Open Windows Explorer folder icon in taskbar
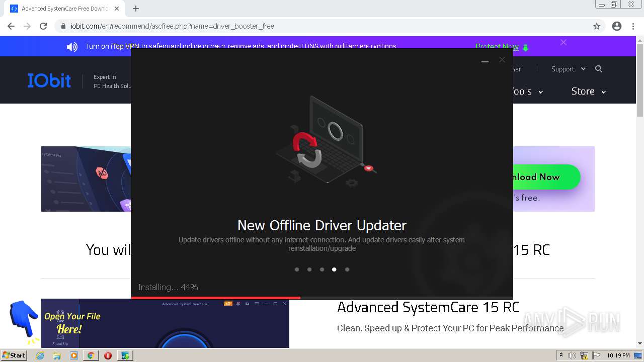The image size is (644, 362). 57,355
